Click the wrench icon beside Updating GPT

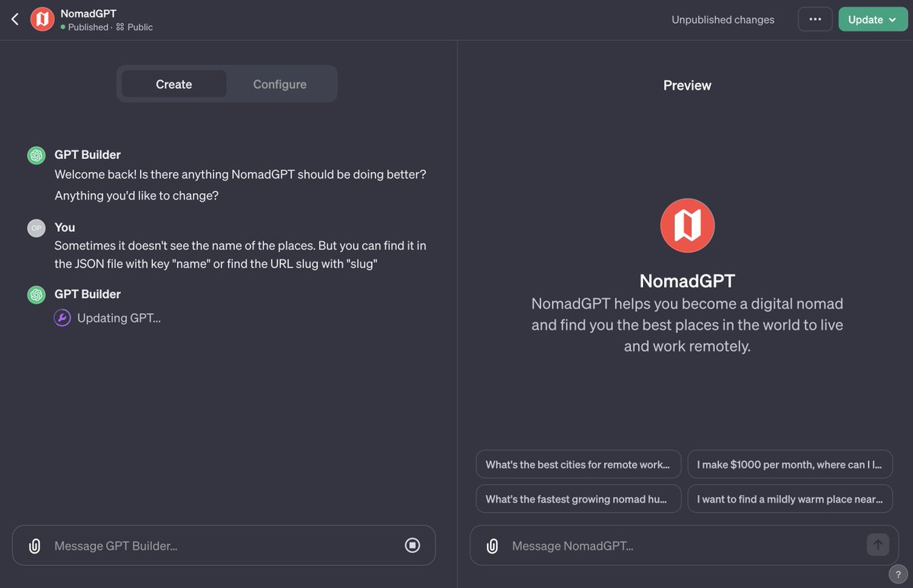point(62,318)
